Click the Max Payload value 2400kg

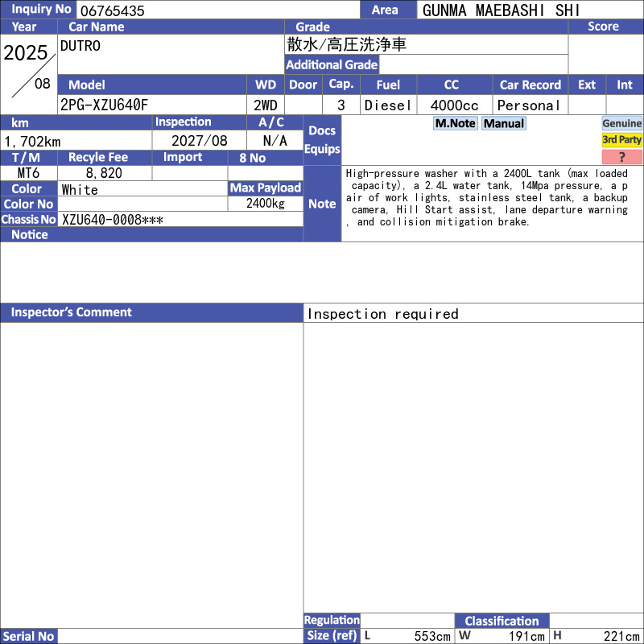[266, 204]
